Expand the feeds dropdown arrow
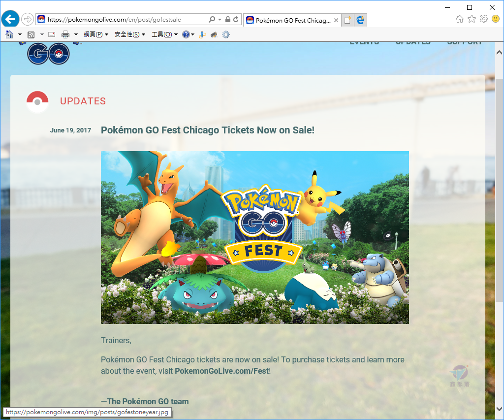 [42, 34]
